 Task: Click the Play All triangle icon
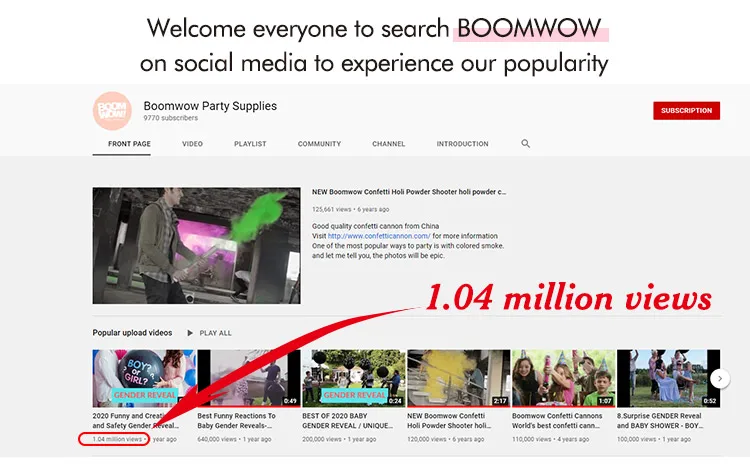(190, 333)
